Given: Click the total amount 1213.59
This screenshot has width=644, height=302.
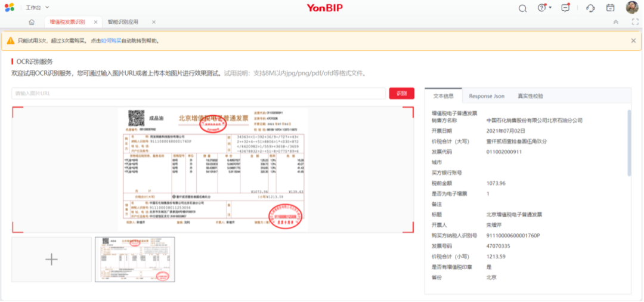Looking at the screenshot, I should click(x=496, y=257).
